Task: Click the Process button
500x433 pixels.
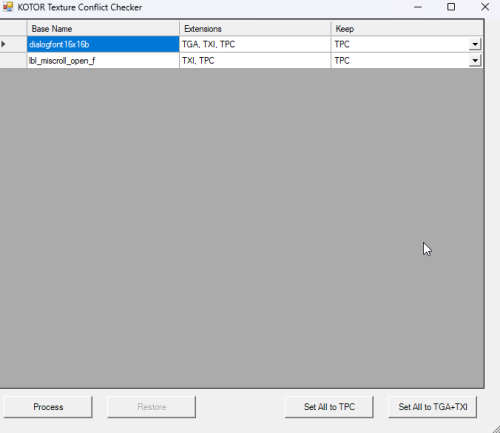Action: pos(48,407)
